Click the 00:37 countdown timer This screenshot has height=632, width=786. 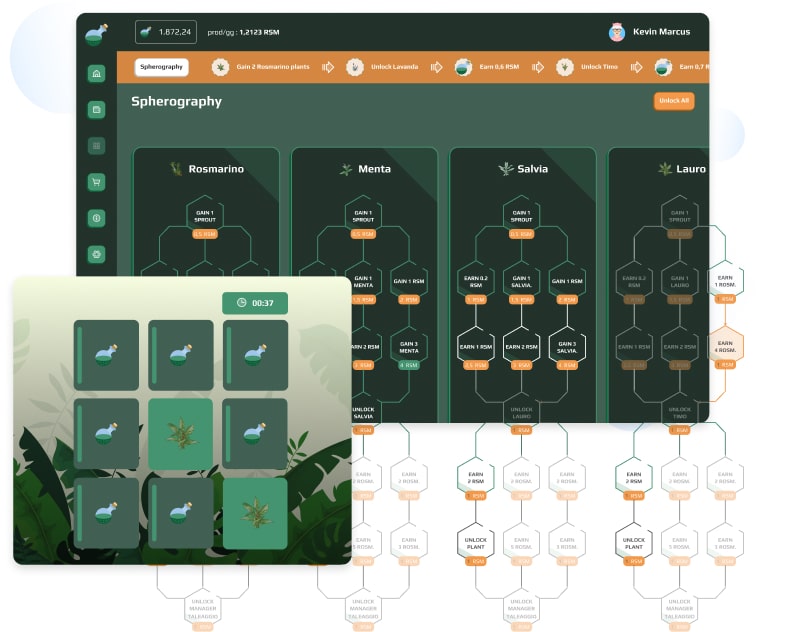255,303
